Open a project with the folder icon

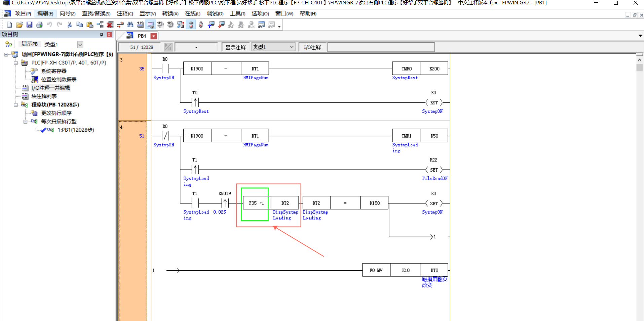tap(19, 25)
